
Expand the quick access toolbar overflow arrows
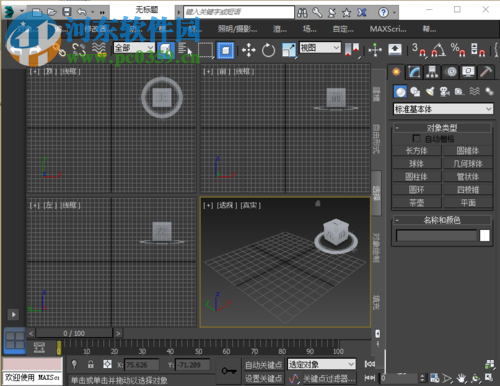[102, 12]
